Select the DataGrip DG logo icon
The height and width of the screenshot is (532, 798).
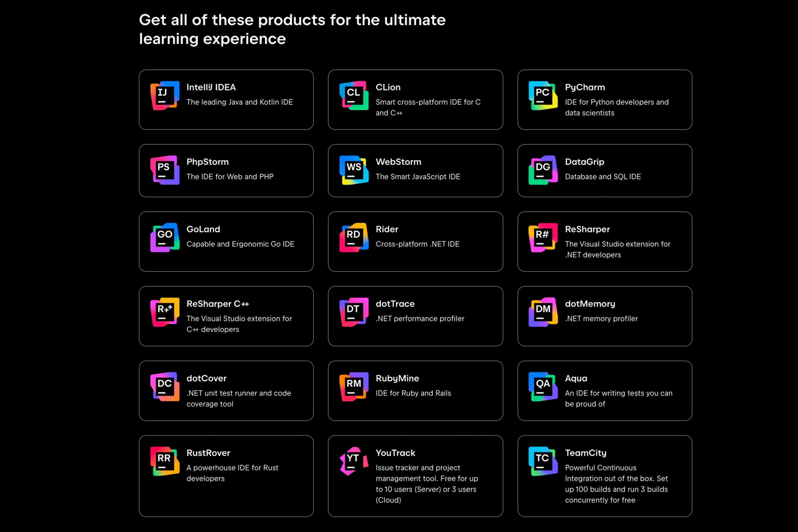[x=543, y=170]
